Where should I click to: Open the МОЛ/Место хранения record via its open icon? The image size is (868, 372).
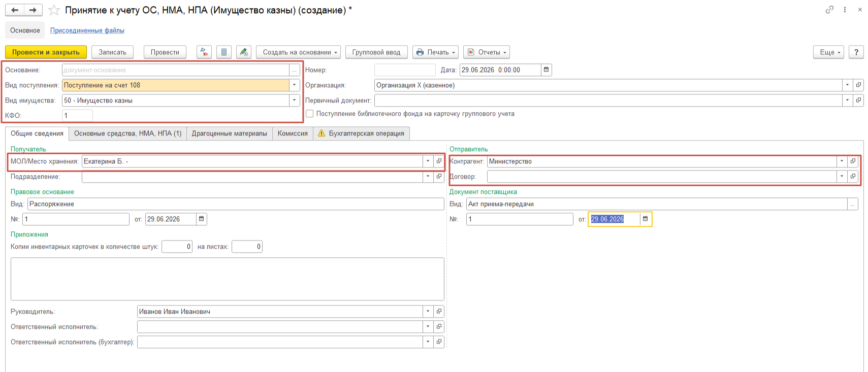point(439,161)
